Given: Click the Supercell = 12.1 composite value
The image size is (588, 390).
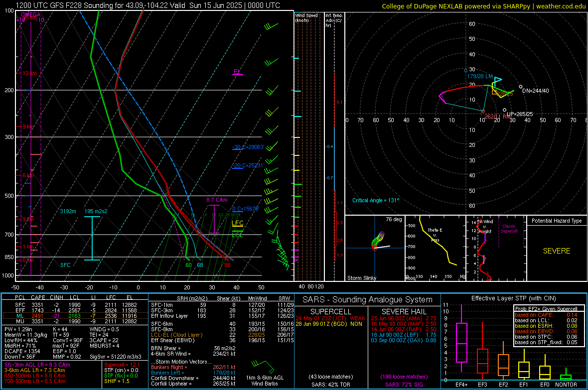Looking at the screenshot, I should [122, 365].
